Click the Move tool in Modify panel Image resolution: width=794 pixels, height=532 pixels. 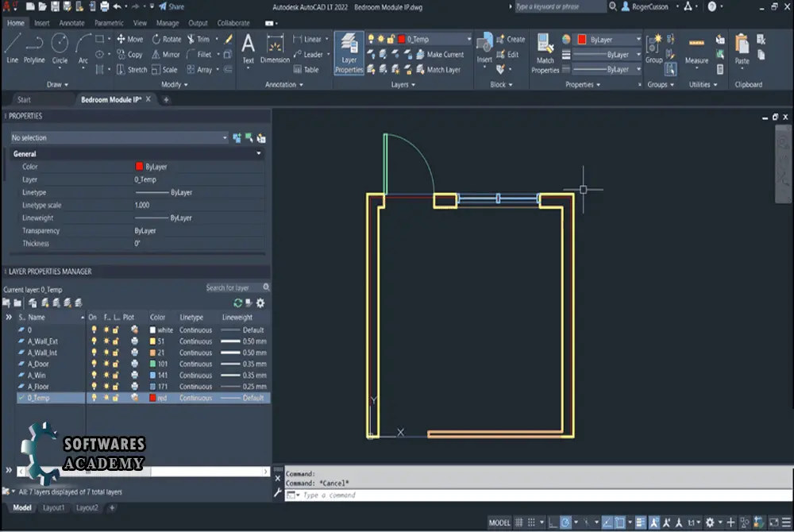[x=130, y=39]
